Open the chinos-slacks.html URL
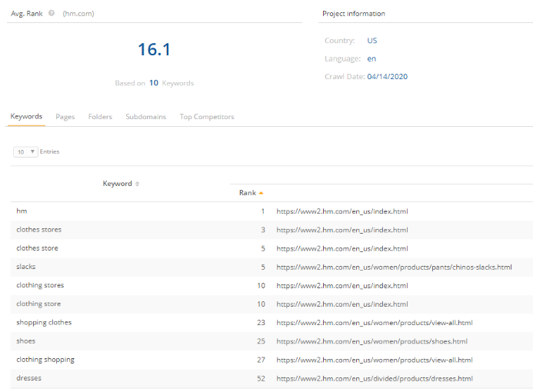This screenshot has height=392, width=533. 394,267
